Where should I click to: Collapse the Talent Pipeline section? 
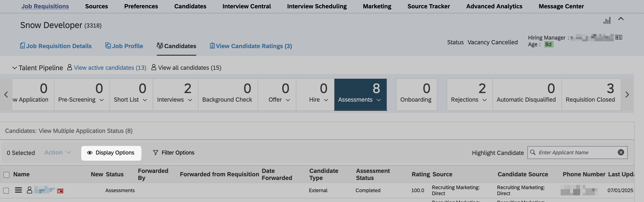(15, 68)
